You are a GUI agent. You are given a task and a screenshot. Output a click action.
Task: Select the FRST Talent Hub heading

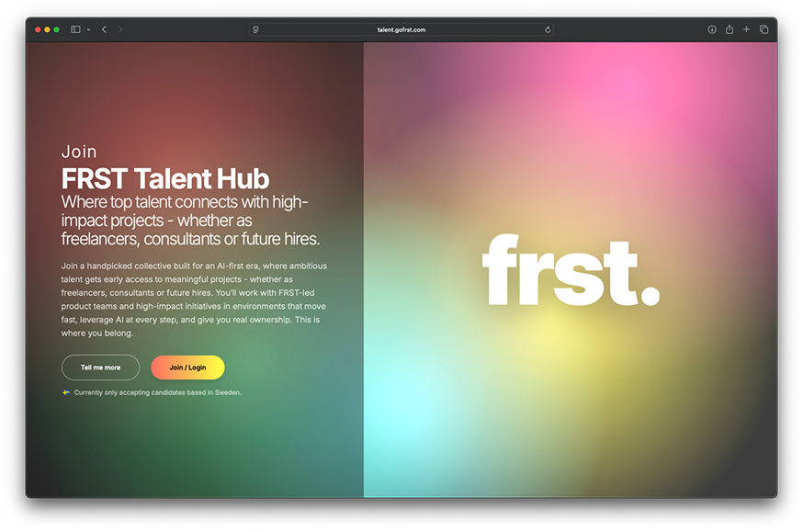point(164,178)
